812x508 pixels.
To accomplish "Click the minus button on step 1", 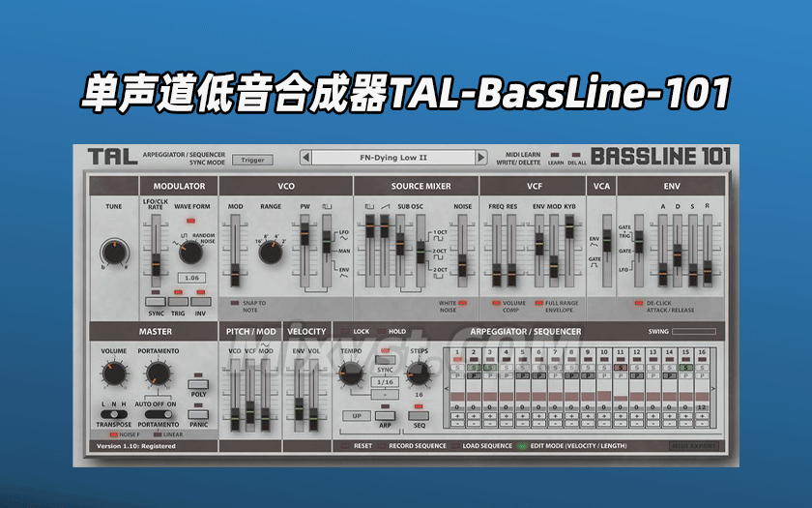I will pos(457,423).
